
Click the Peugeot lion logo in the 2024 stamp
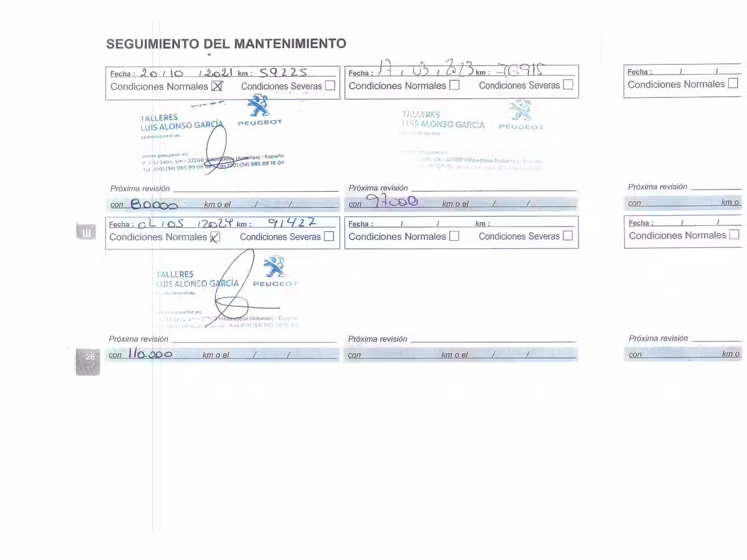[274, 267]
